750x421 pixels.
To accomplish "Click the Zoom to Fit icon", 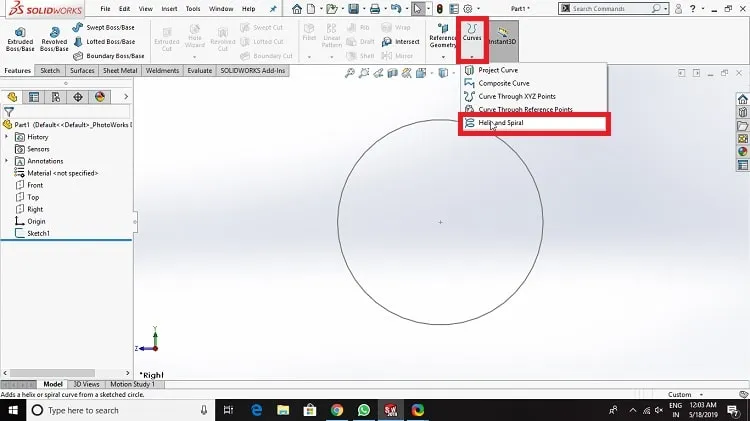I will coord(350,73).
